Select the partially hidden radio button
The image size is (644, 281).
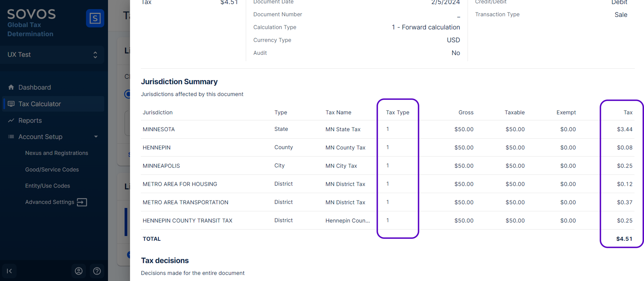pos(127,94)
